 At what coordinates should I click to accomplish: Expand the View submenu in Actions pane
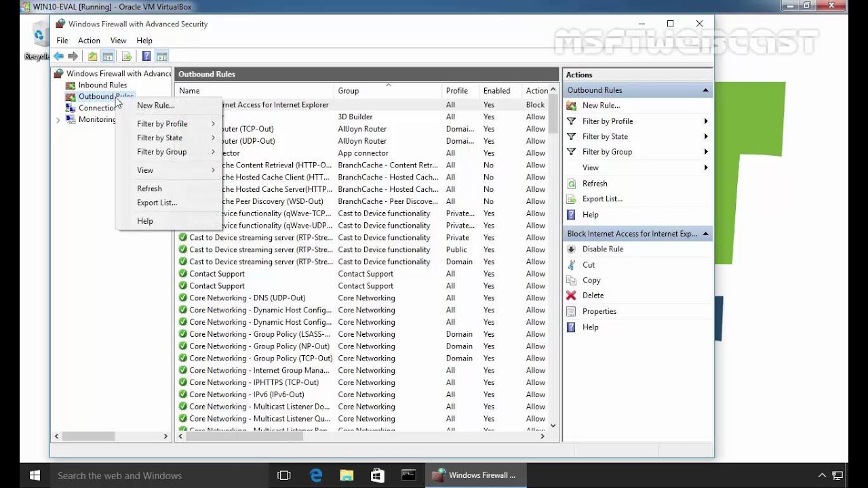(705, 167)
